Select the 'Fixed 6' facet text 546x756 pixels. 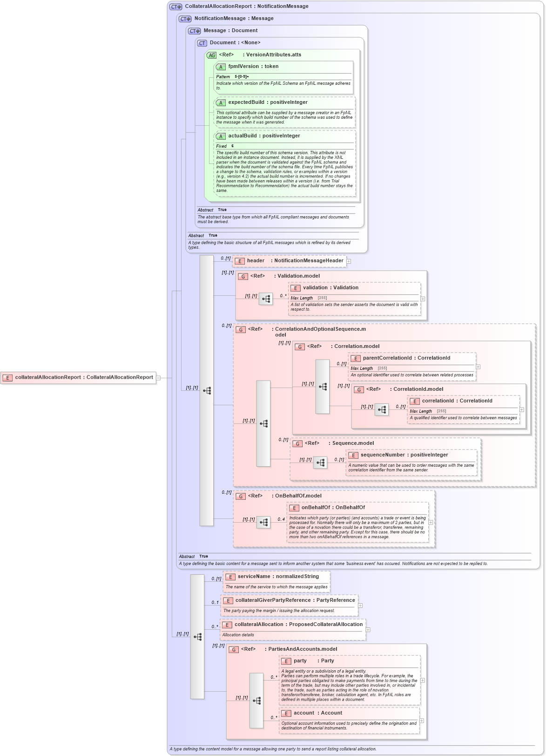point(225,146)
